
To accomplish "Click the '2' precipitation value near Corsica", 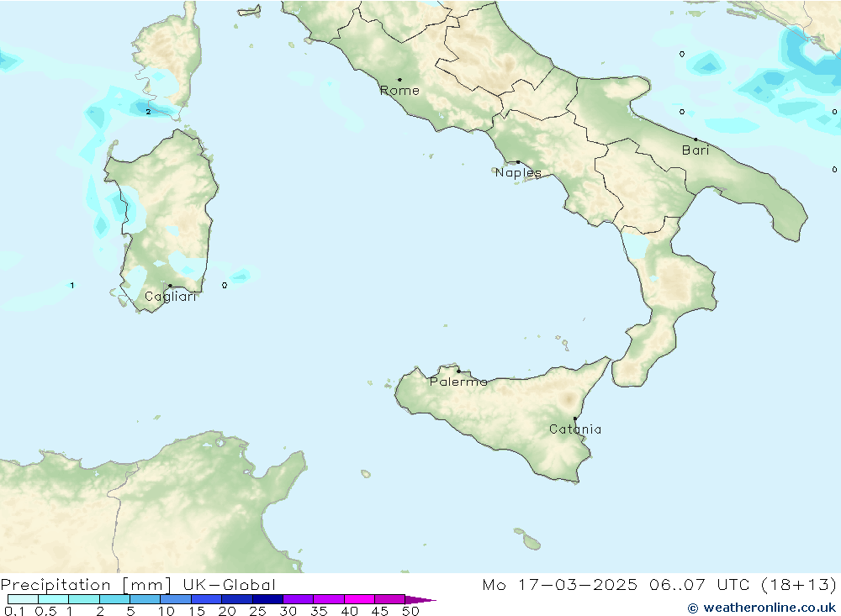I will (x=148, y=112).
